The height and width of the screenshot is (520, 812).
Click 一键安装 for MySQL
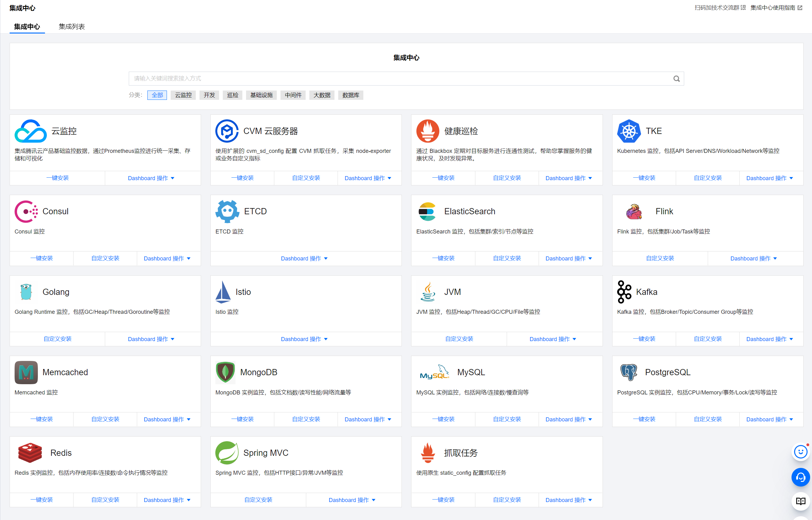(x=443, y=419)
